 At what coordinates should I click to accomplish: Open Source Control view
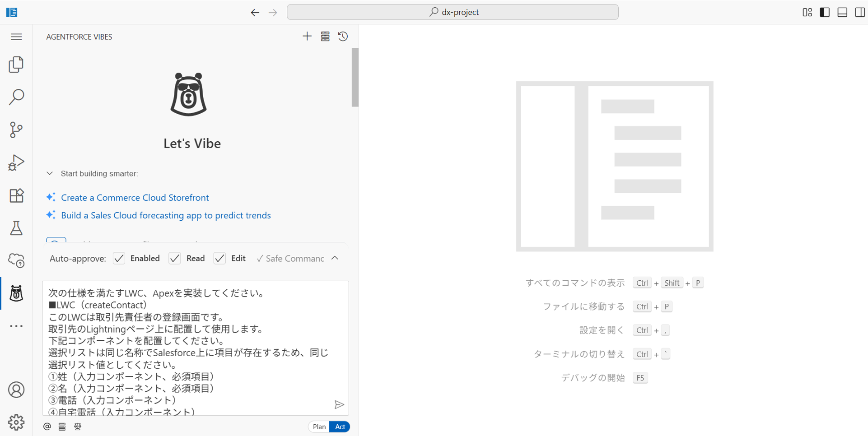click(16, 130)
